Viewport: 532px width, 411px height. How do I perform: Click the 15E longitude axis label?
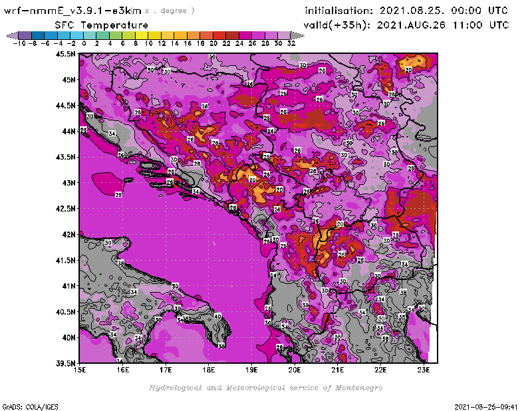pos(80,370)
